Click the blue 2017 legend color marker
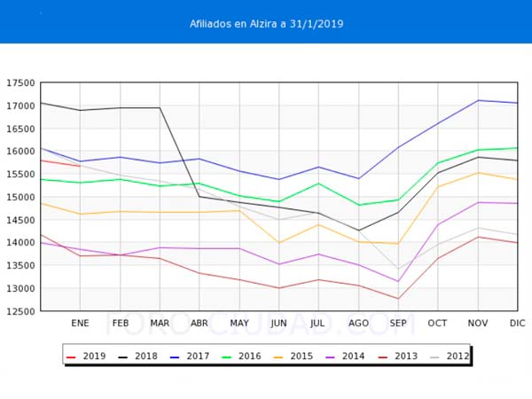This screenshot has width=532, height=399. [x=175, y=357]
